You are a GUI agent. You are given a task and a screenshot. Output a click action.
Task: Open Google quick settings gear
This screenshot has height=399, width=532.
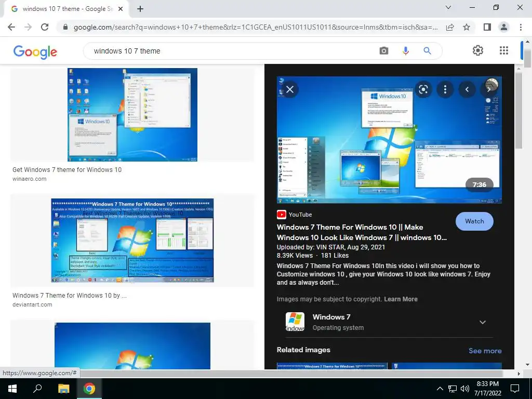pyautogui.click(x=478, y=50)
